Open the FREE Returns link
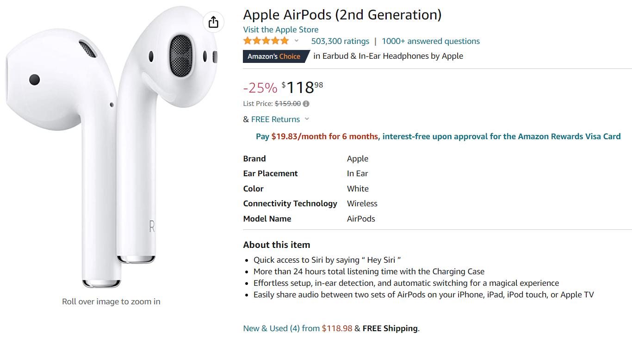The width and height of the screenshot is (632, 364). 275,119
